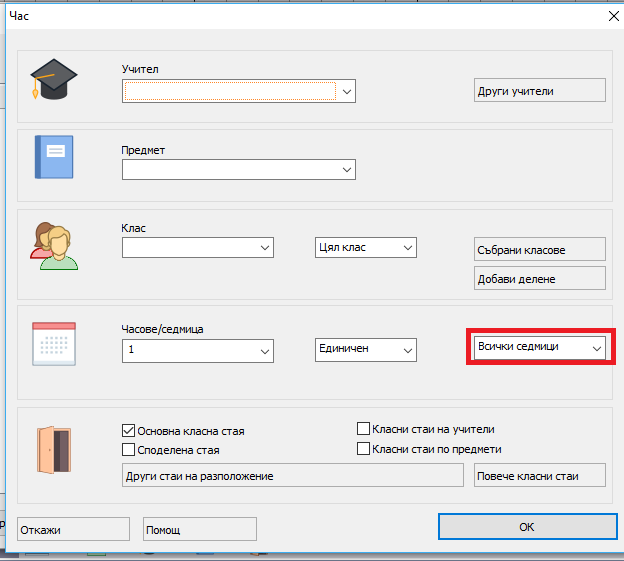Click the Други учители button
624x561 pixels.
pos(539,91)
